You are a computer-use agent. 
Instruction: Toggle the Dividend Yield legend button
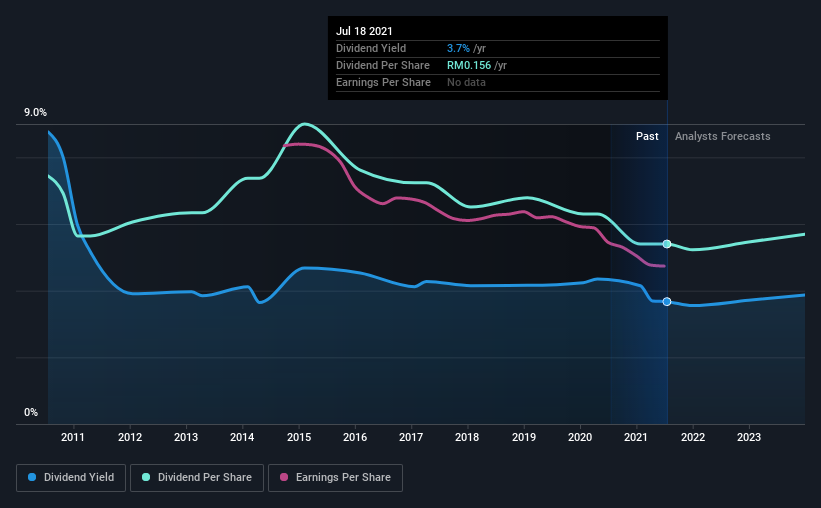pos(71,478)
